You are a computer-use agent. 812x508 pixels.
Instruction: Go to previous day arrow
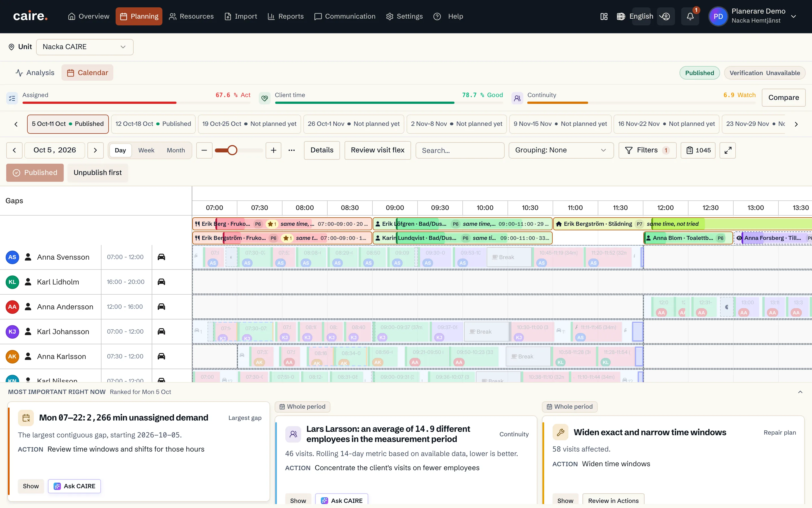click(14, 150)
